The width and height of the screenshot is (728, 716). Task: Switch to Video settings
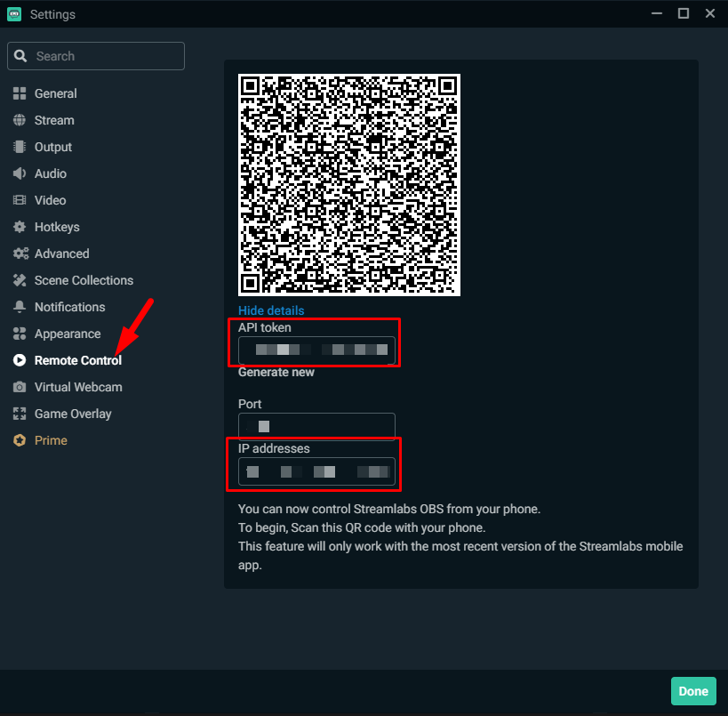(x=50, y=200)
